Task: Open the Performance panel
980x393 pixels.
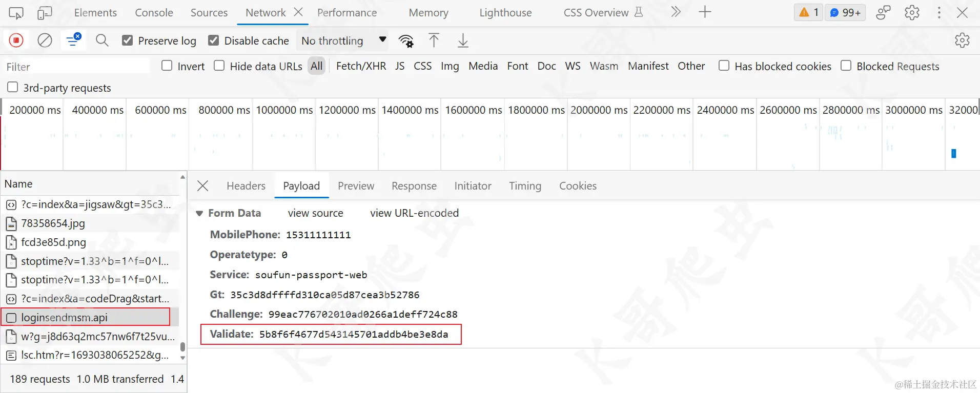Action: pyautogui.click(x=347, y=13)
